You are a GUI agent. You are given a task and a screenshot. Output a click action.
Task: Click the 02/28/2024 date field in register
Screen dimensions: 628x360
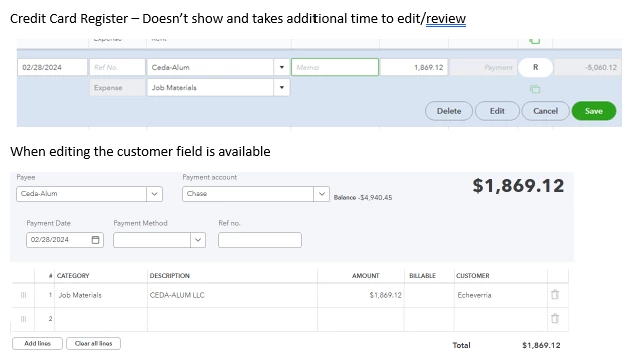tap(52, 67)
